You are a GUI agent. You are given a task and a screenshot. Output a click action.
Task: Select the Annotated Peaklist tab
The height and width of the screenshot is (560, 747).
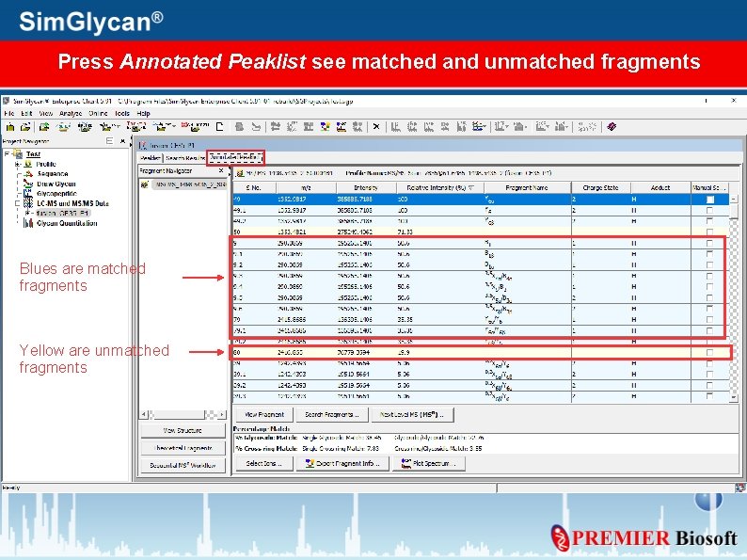[x=235, y=157]
